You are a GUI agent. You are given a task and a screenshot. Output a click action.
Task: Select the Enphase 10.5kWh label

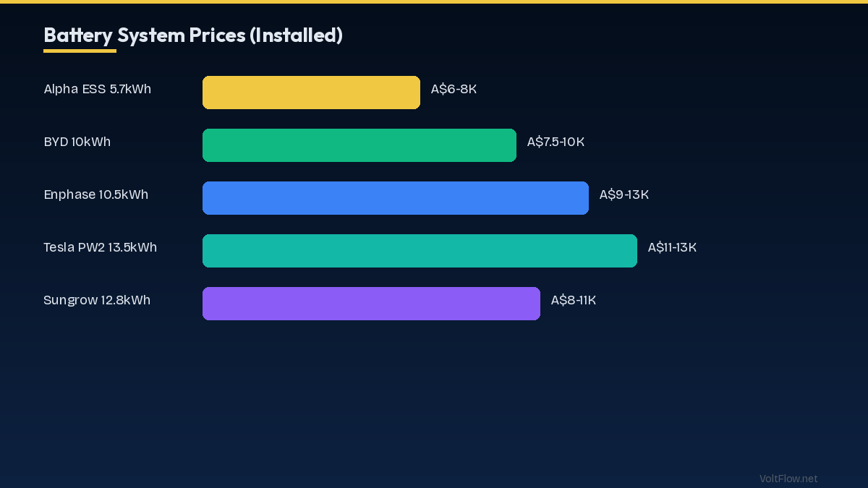[96, 194]
